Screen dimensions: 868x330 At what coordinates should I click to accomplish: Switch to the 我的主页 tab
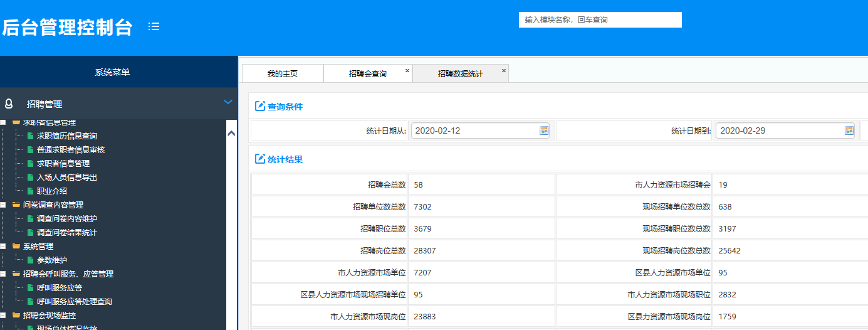283,73
